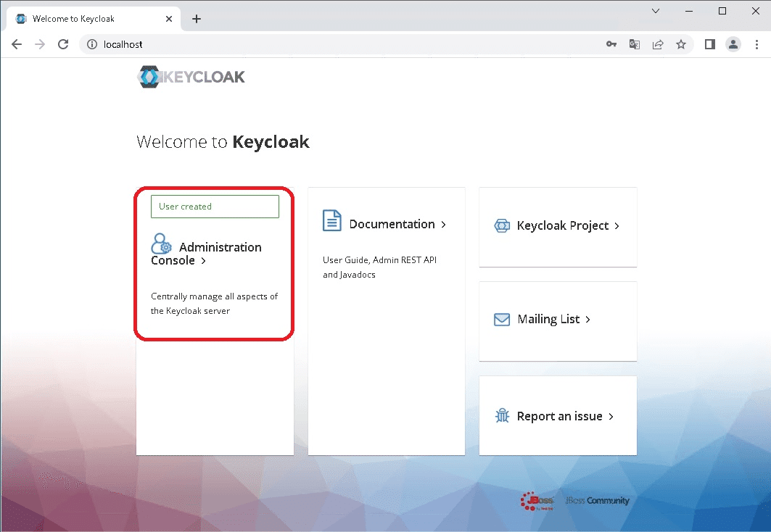This screenshot has width=771, height=532.
Task: Click the Report an issue bug icon
Action: click(502, 415)
